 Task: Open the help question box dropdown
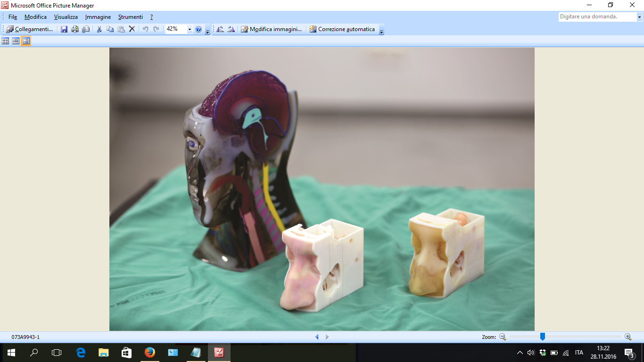[639, 16]
